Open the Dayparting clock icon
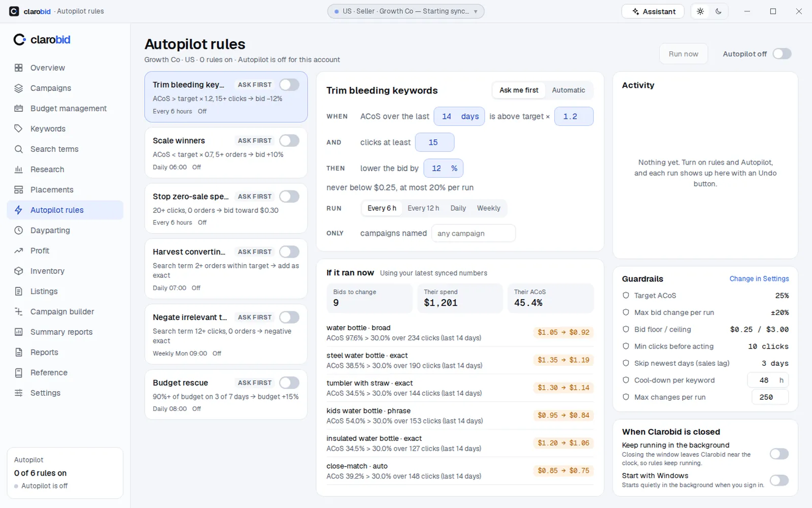This screenshot has height=508, width=812. click(19, 230)
